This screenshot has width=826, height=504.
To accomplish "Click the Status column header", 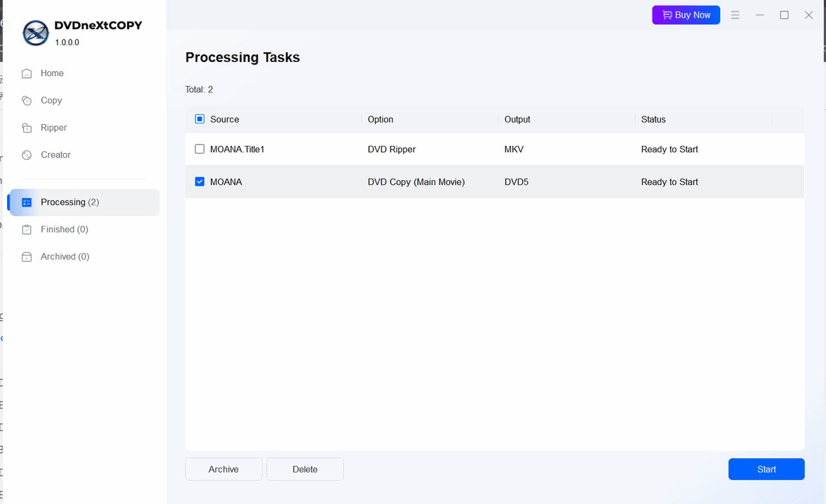I will point(654,119).
